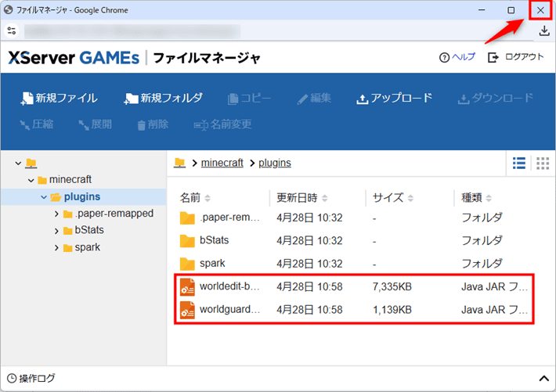Image resolution: width=556 pixels, height=392 pixels.
Task: Click the 新規フォルダ (new folder) button
Action: click(164, 98)
